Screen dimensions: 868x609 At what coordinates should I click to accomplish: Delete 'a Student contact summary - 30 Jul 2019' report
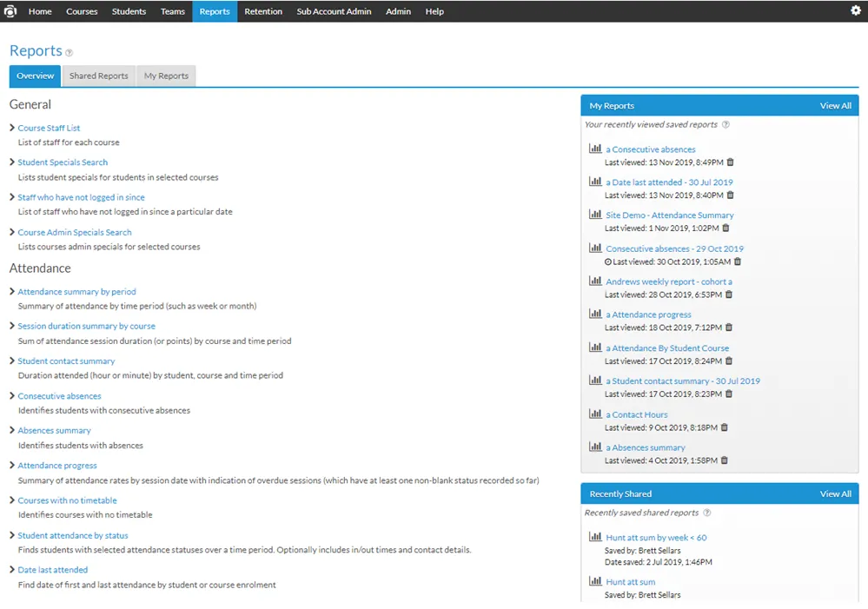pyautogui.click(x=729, y=394)
